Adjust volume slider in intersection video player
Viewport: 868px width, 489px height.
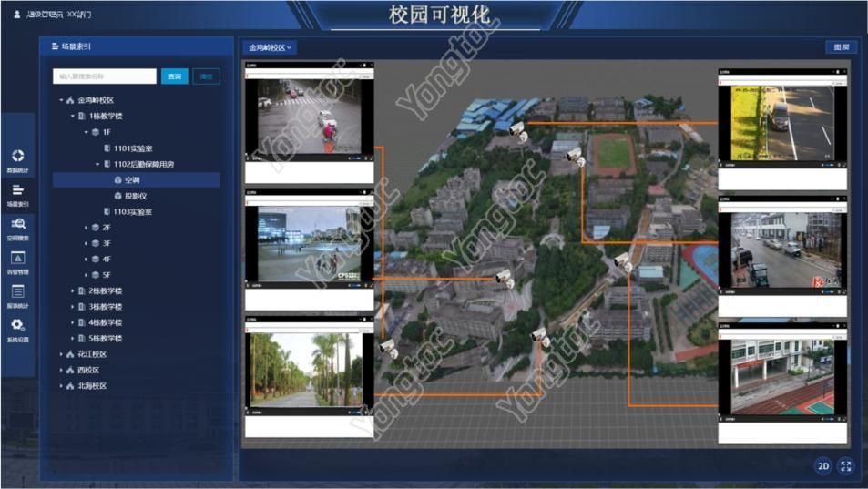(355, 158)
